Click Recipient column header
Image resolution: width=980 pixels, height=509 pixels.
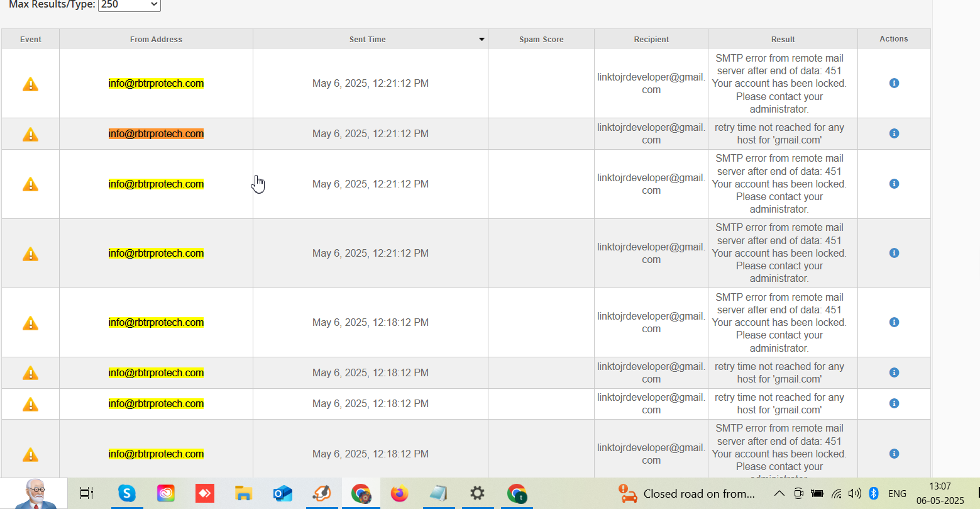[651, 39]
